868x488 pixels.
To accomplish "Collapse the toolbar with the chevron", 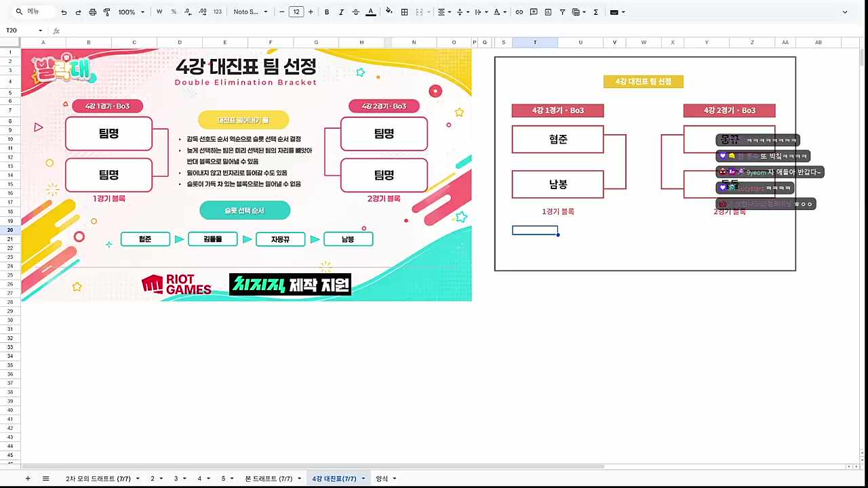I will point(845,12).
